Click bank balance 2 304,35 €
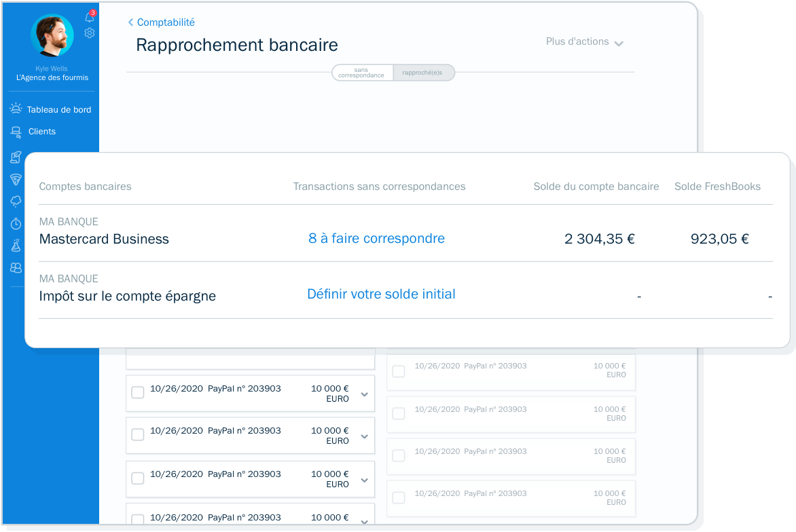 (600, 239)
